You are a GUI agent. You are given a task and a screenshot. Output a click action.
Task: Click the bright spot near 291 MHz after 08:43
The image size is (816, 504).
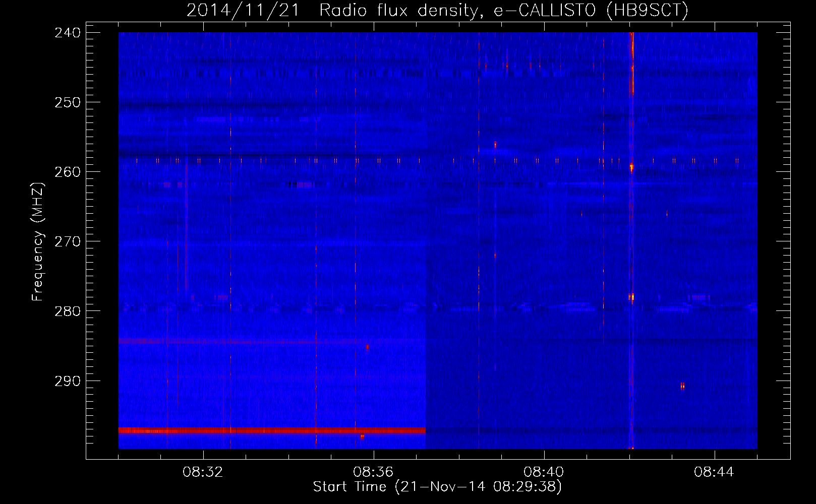click(x=682, y=386)
